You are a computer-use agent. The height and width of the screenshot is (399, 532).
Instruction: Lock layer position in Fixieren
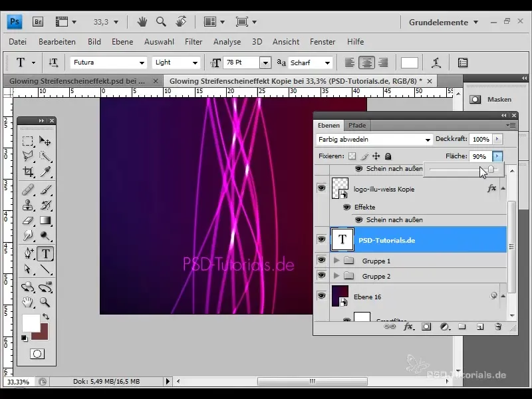click(376, 156)
